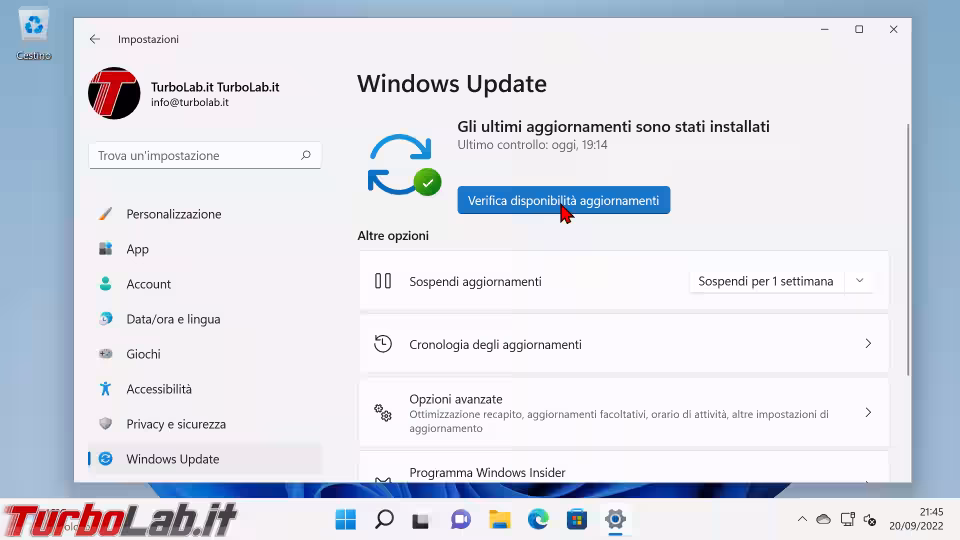
Task: Open Chat app in taskbar
Action: tap(460, 519)
